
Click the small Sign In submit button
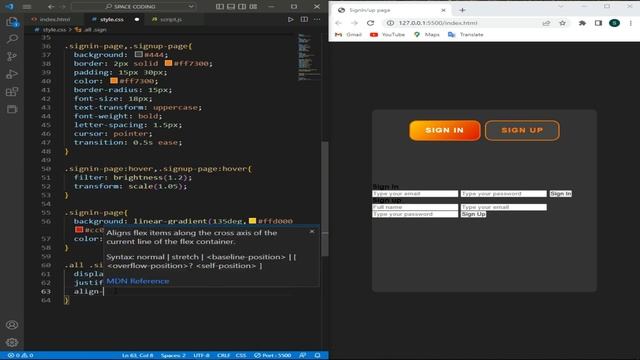click(x=560, y=193)
